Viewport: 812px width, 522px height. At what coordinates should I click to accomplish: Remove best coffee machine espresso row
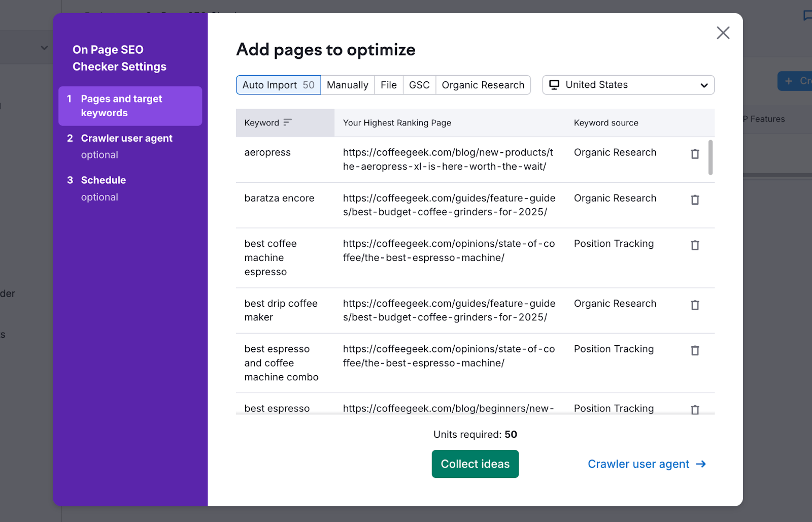tap(695, 245)
